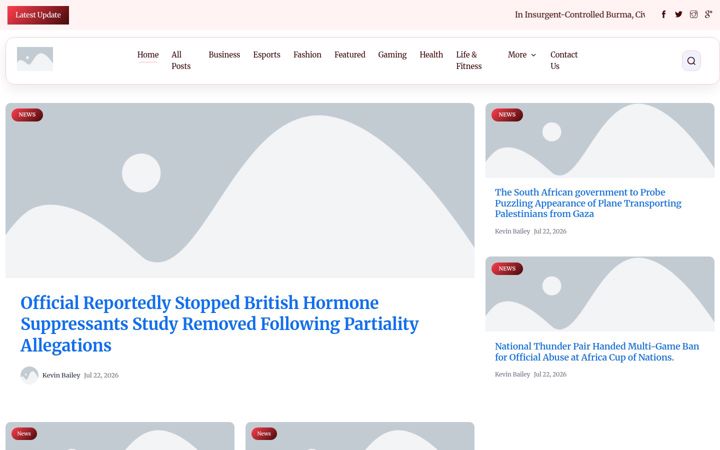
Task: Click the NEWS badge on the Thunder Pair article
Action: click(507, 269)
